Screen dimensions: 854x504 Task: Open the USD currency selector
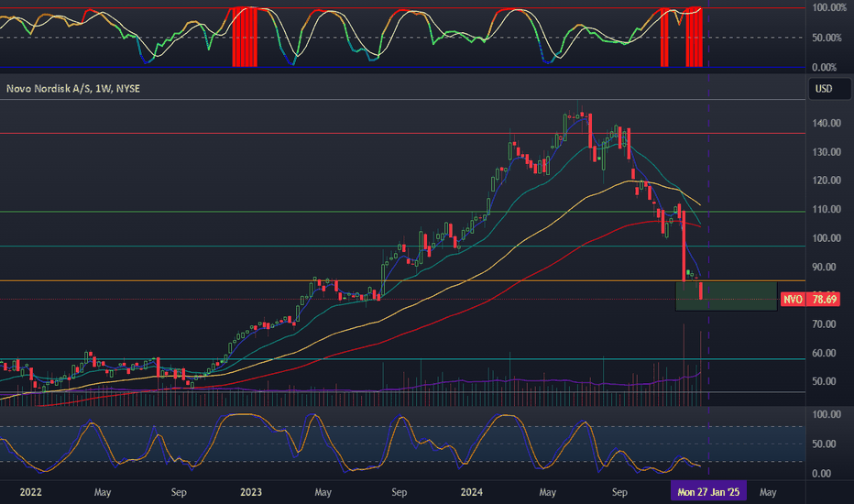pos(829,89)
